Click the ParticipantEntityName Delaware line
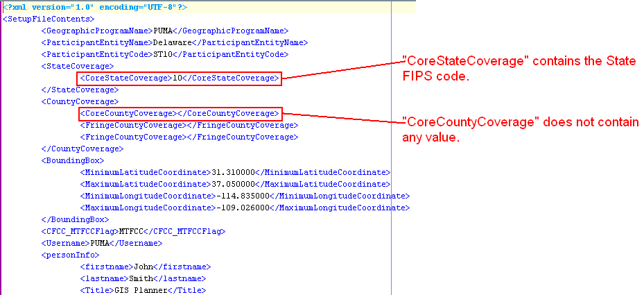Viewport: 644px width, 295px height. pyautogui.click(x=175, y=42)
